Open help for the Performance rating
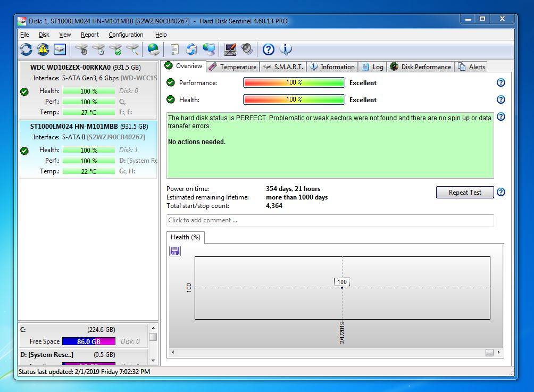 pos(500,83)
